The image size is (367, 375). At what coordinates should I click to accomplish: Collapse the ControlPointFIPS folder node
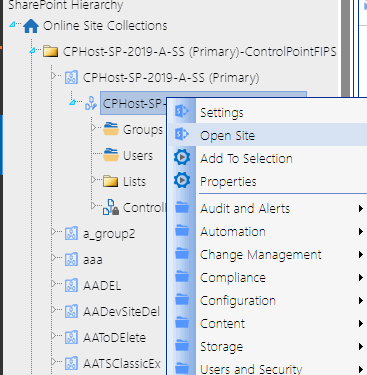pyautogui.click(x=32, y=51)
